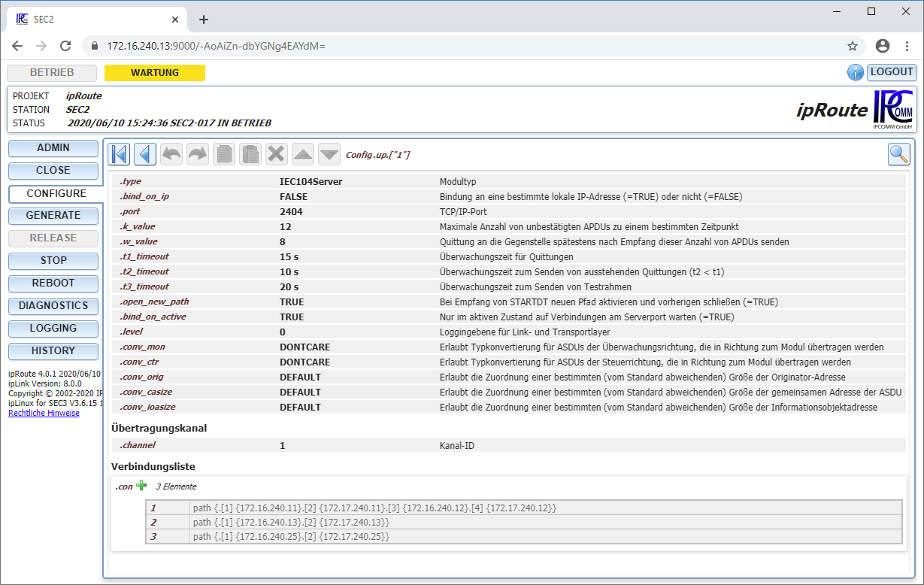Click the paste clipboard icon
924x585 pixels.
pos(250,154)
